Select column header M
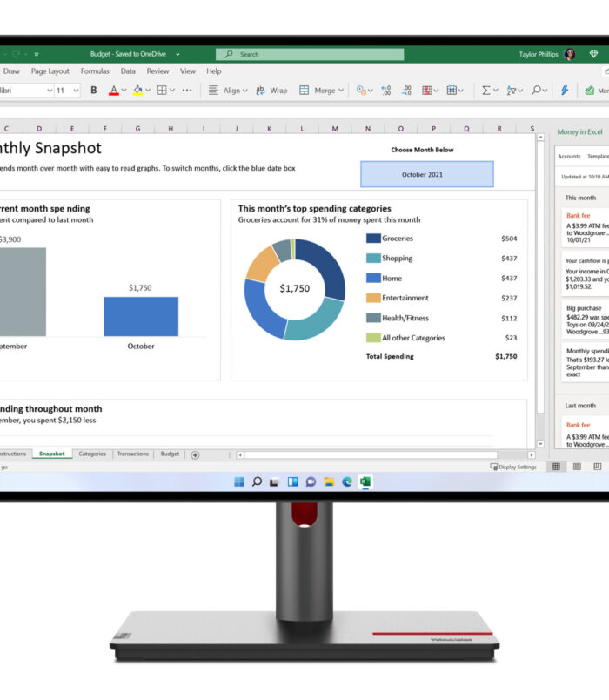This screenshot has width=609, height=700. (335, 129)
